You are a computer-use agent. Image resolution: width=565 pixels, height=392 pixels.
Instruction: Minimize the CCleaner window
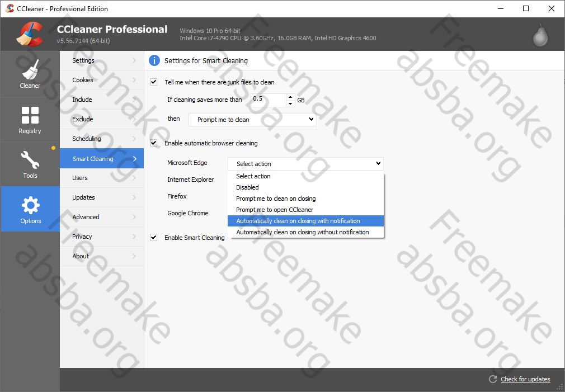tap(501, 8)
